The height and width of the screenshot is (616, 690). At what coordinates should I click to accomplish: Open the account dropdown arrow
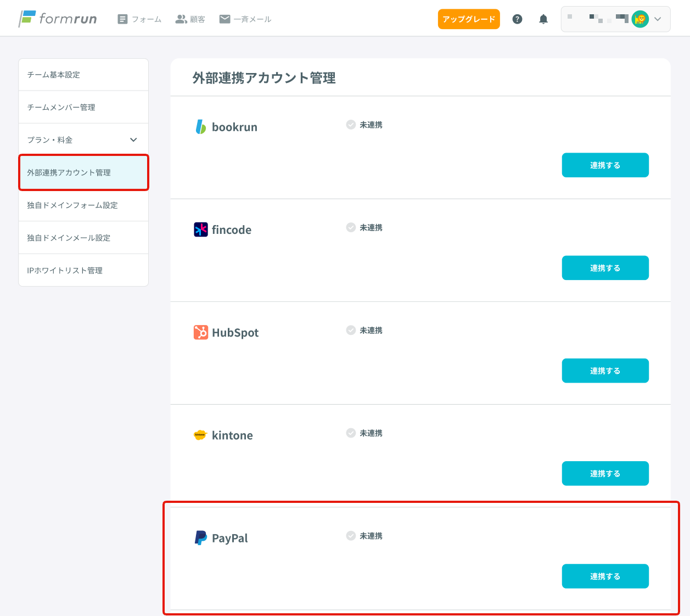point(658,19)
